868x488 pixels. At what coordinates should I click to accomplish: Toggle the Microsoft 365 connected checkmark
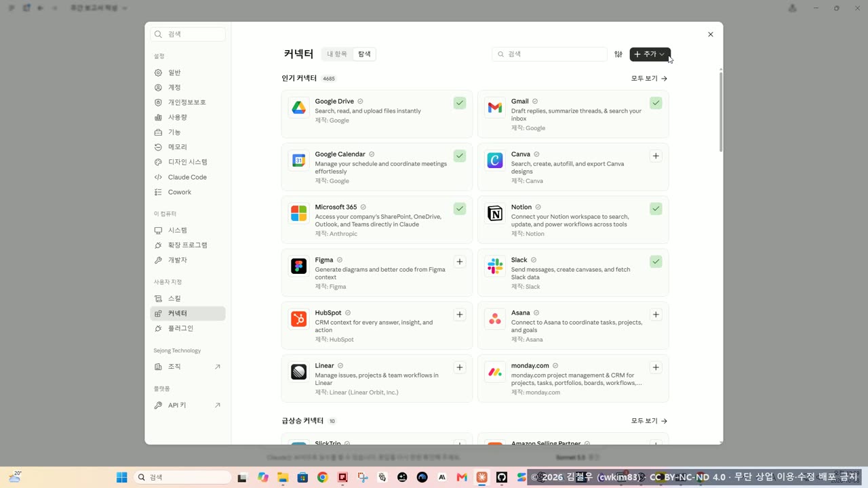460,209
